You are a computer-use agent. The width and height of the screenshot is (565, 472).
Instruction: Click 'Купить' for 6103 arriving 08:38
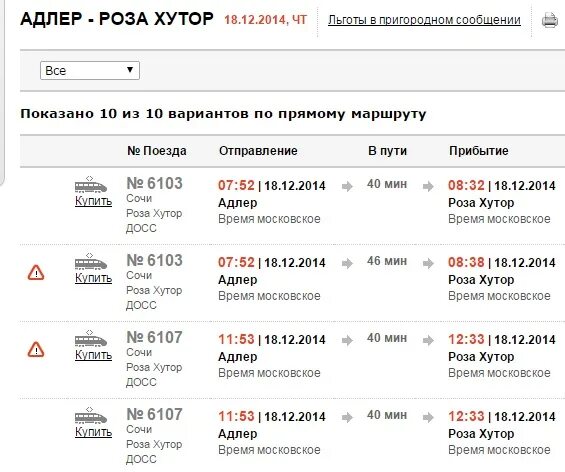[93, 278]
